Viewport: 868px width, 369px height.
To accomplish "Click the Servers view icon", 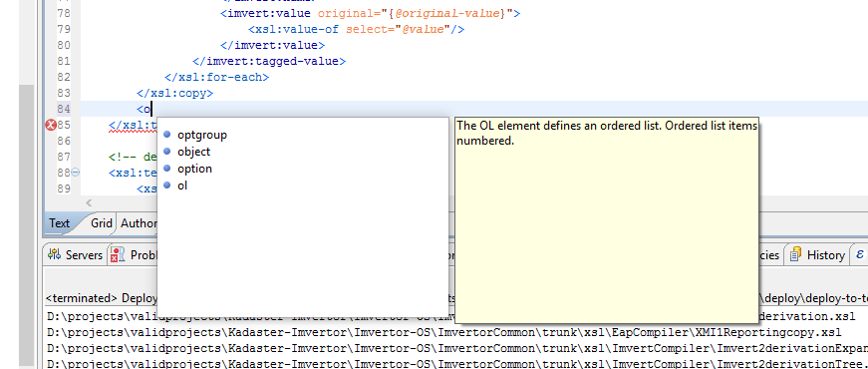I will click(54, 255).
